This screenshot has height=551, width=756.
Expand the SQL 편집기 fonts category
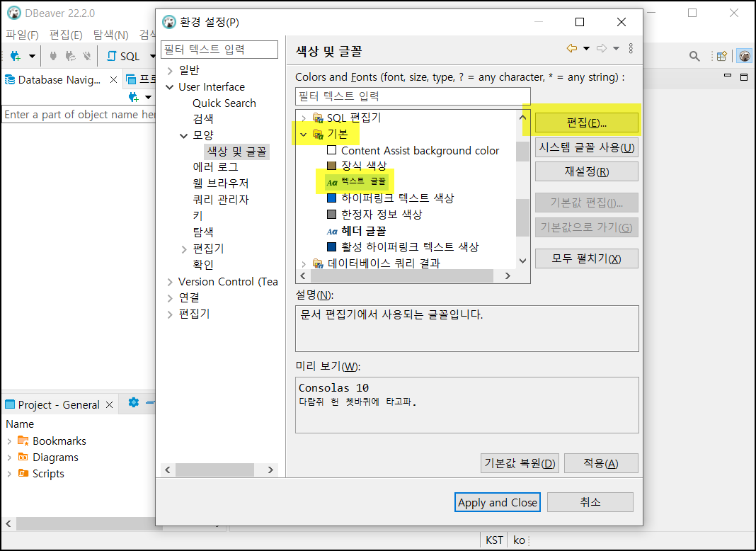pyautogui.click(x=303, y=118)
